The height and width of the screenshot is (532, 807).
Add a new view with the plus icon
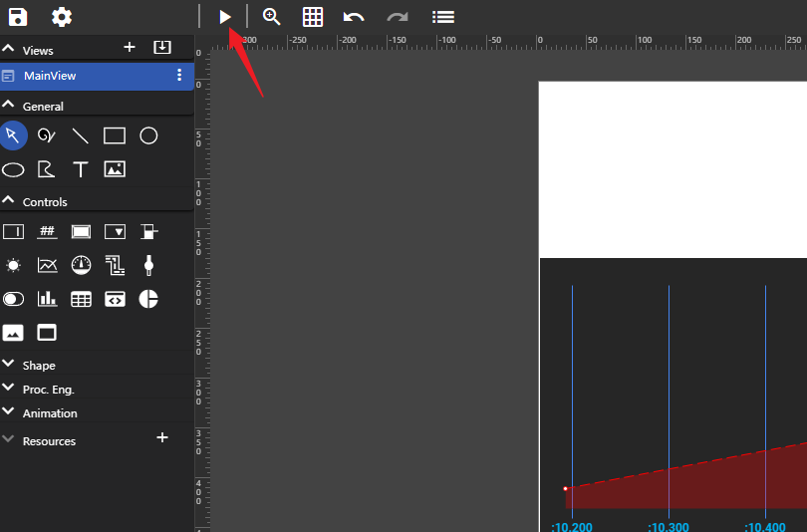(130, 48)
